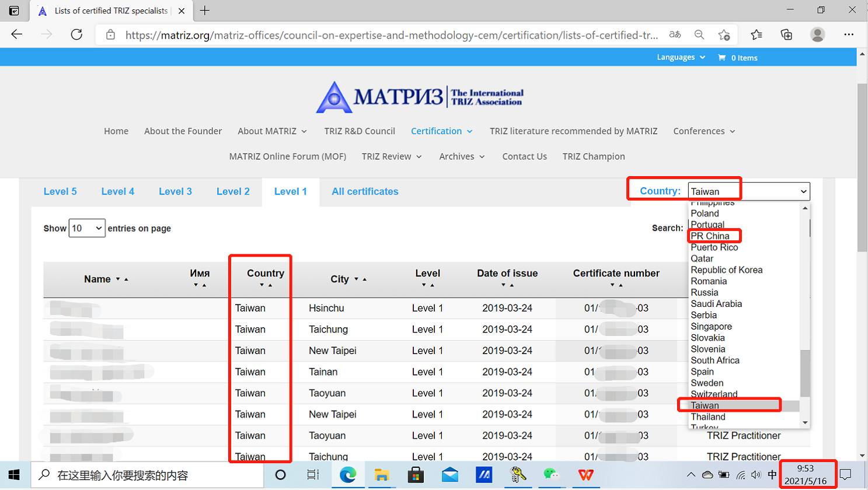Open Microsoft Edge from the taskbar
This screenshot has width=868, height=490.
pyautogui.click(x=348, y=475)
